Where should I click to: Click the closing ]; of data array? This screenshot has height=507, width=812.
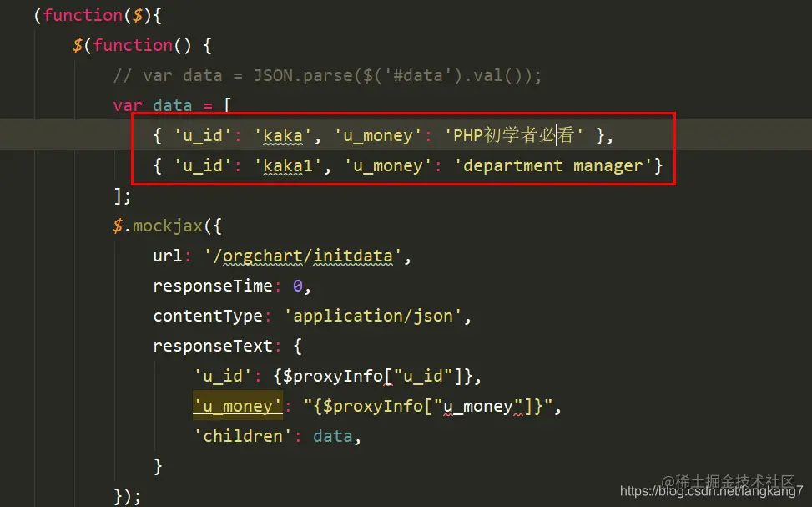[122, 196]
